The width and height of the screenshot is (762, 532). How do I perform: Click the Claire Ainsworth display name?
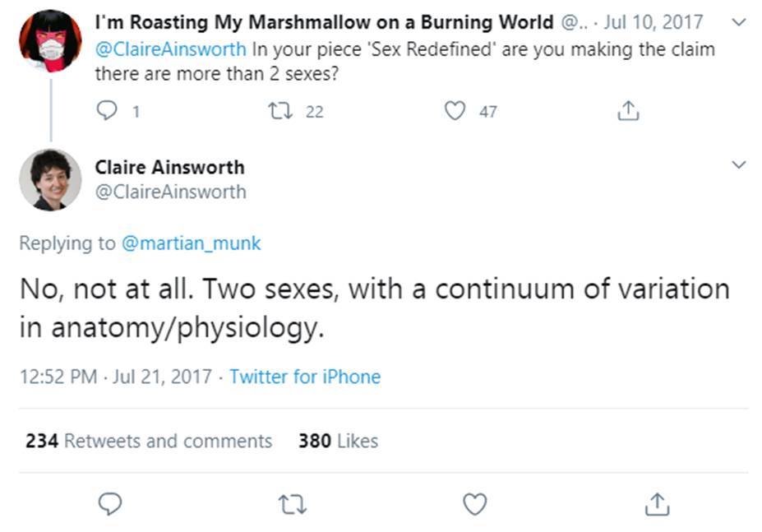169,167
